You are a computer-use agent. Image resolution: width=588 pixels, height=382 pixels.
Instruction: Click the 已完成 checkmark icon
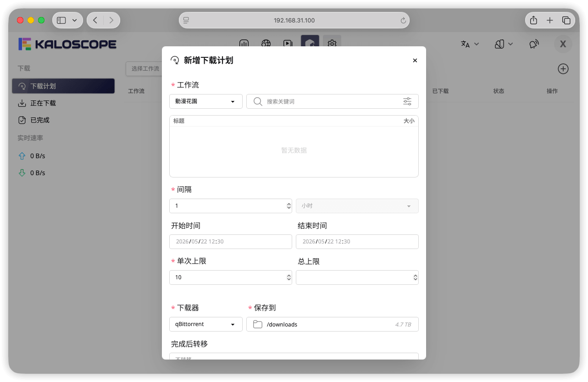click(22, 120)
